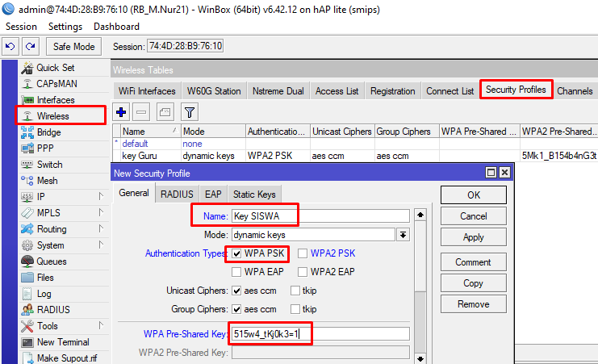
Task: Toggle Unicast Ciphers tkip checkbox
Action: (295, 291)
